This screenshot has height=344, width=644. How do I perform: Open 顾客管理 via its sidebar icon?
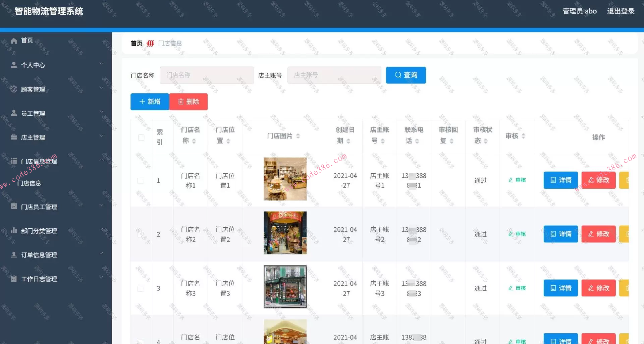coord(14,89)
